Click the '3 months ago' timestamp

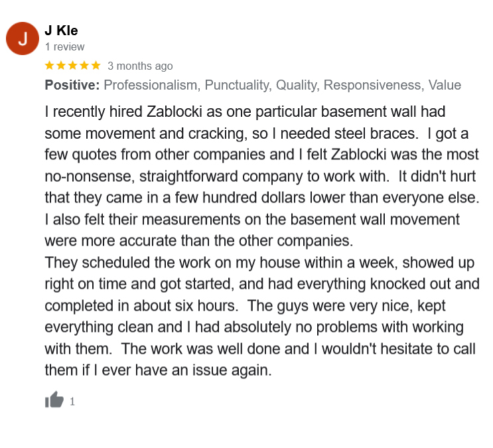click(140, 66)
